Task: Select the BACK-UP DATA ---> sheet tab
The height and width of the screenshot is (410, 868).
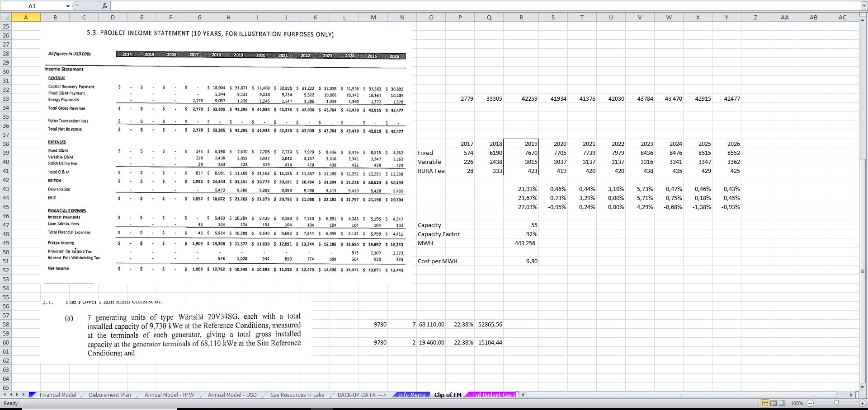Action: tap(362, 395)
